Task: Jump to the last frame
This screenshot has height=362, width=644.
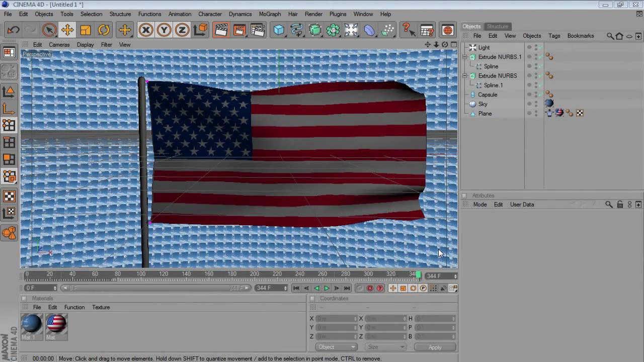Action: click(x=347, y=288)
